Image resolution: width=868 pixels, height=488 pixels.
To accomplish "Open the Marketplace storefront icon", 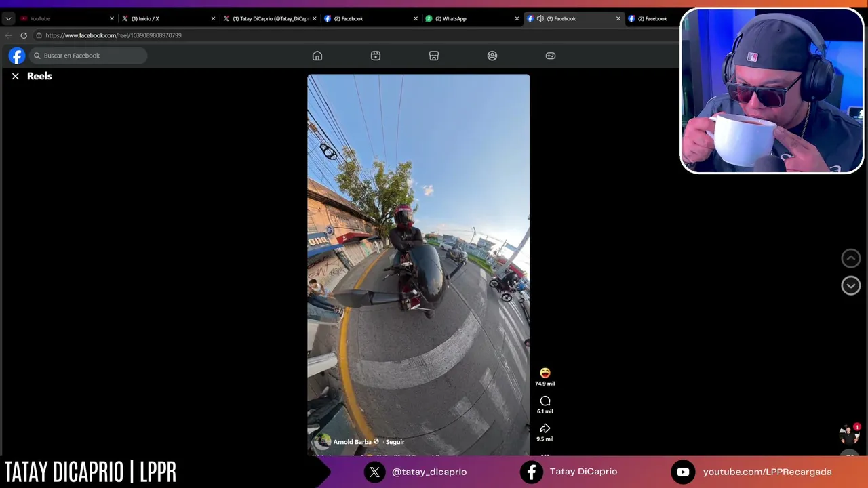I will 434,56.
